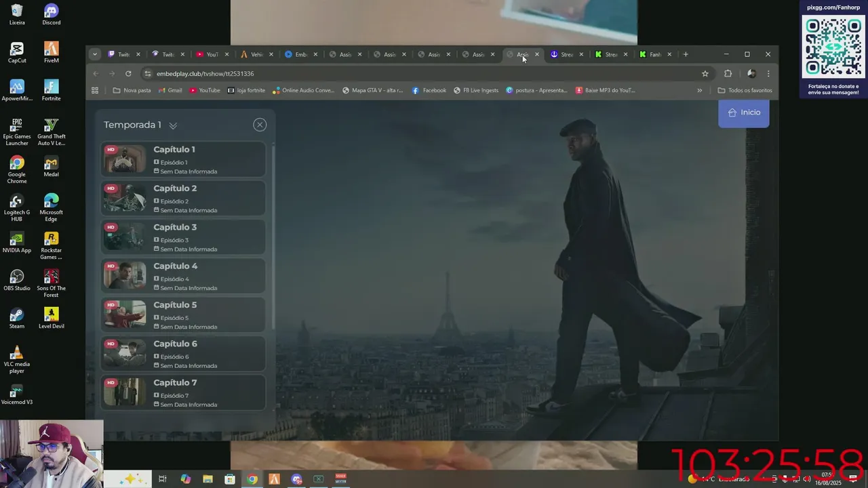Screen dimensions: 868x488
Task: Open the Chrome profile avatar
Action: tap(751, 73)
